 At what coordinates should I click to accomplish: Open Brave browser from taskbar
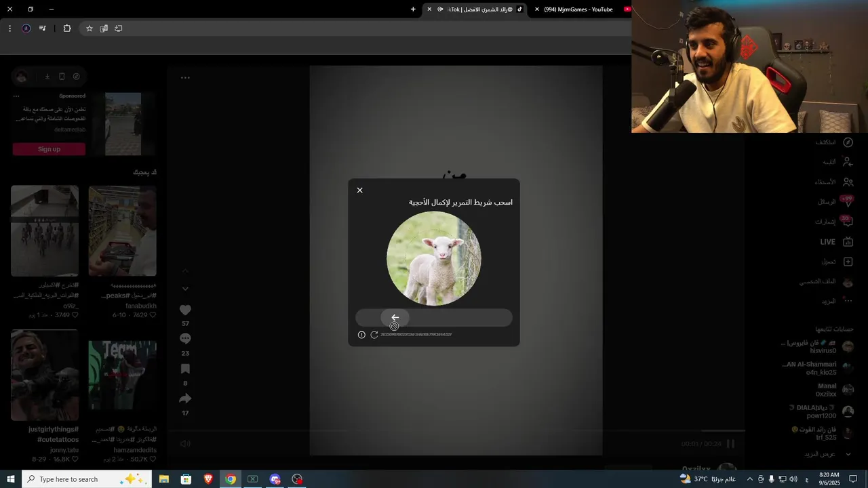click(x=208, y=479)
